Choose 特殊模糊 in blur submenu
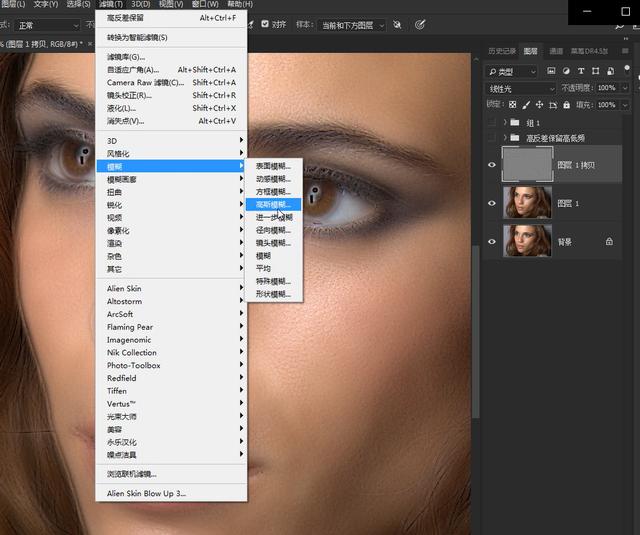Viewport: 640px width, 535px height. pyautogui.click(x=273, y=281)
